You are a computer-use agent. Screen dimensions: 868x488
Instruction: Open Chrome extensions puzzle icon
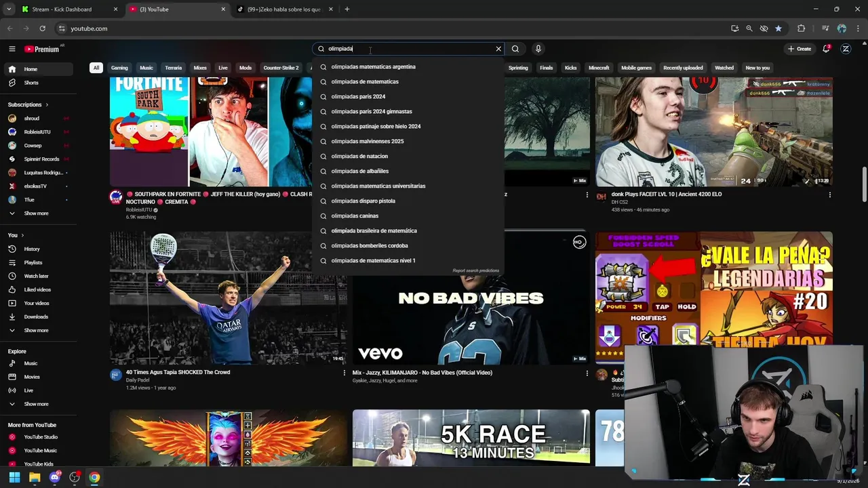802,28
